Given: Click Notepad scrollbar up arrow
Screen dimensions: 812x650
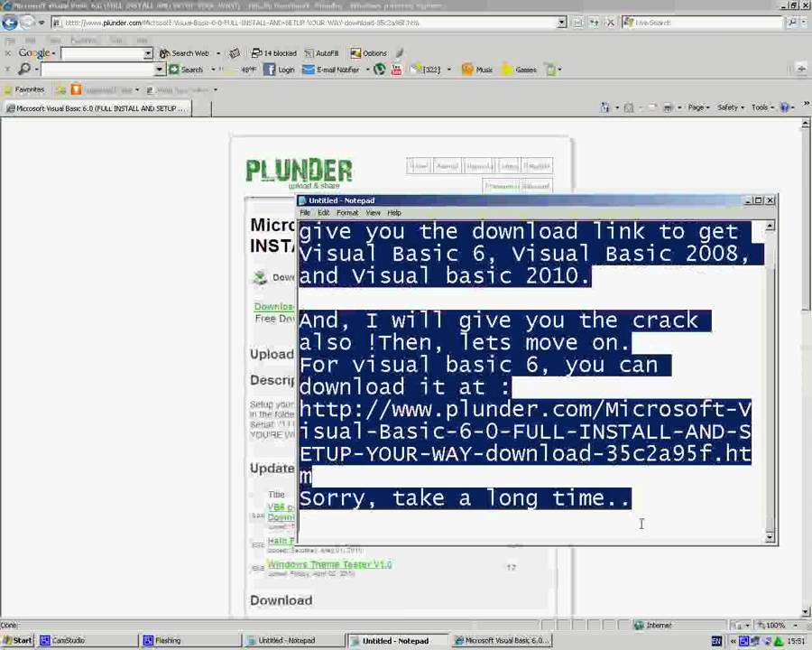Looking at the screenshot, I should click(x=770, y=226).
